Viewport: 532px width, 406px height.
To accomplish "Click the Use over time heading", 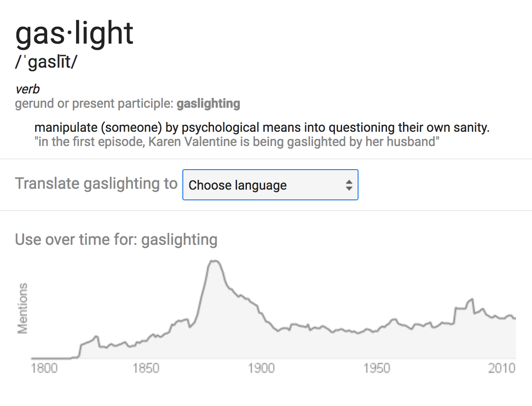I will pos(116,240).
